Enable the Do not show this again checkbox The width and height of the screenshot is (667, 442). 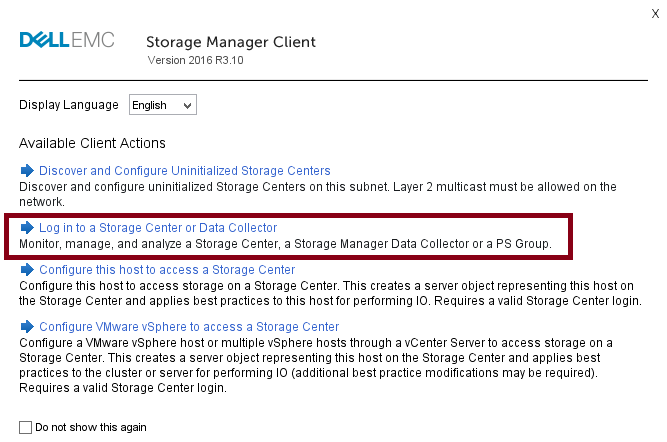[x=26, y=427]
